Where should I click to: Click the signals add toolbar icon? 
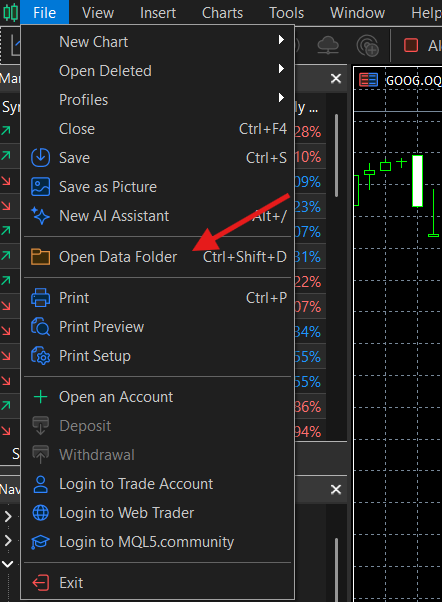(368, 46)
